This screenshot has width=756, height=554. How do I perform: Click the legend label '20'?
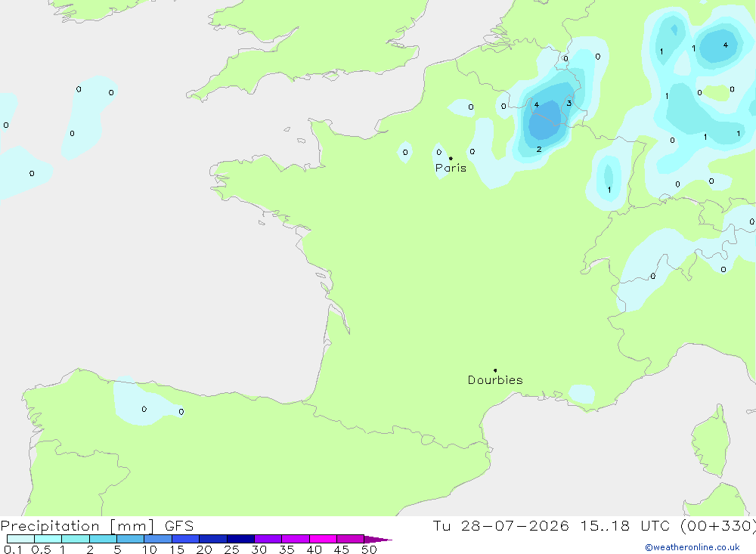click(x=204, y=549)
